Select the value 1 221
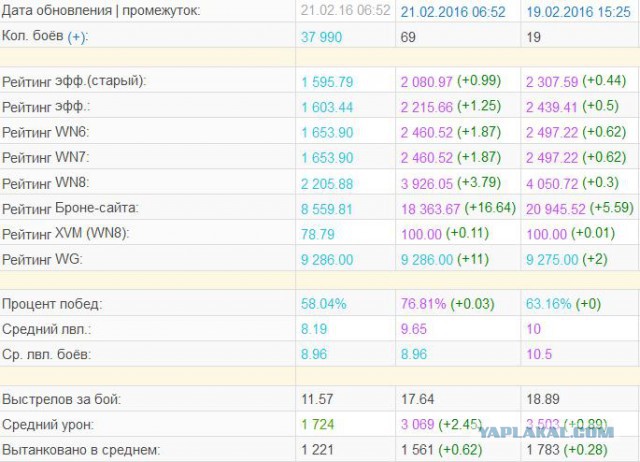Screen dimensions: 640x462 (x=317, y=450)
